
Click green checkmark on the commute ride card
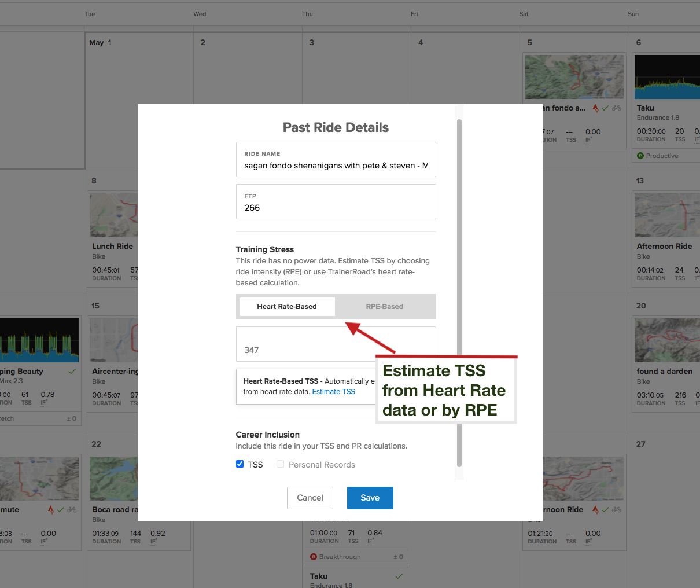tap(61, 510)
